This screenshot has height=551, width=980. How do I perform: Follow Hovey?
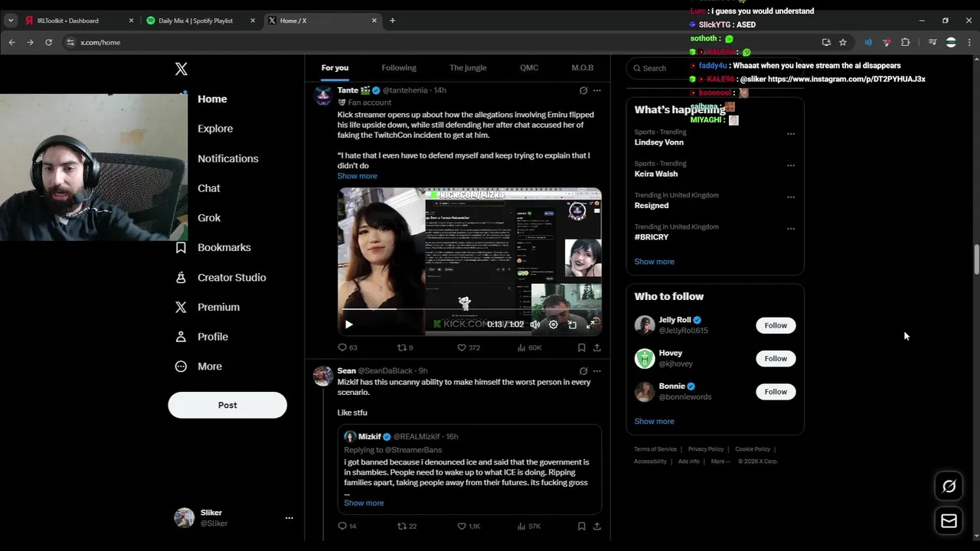click(x=776, y=358)
